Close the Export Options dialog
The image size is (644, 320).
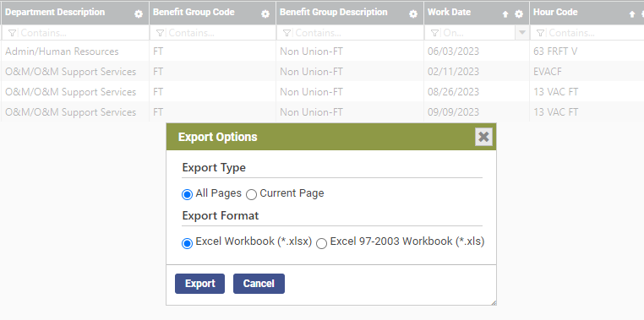483,137
